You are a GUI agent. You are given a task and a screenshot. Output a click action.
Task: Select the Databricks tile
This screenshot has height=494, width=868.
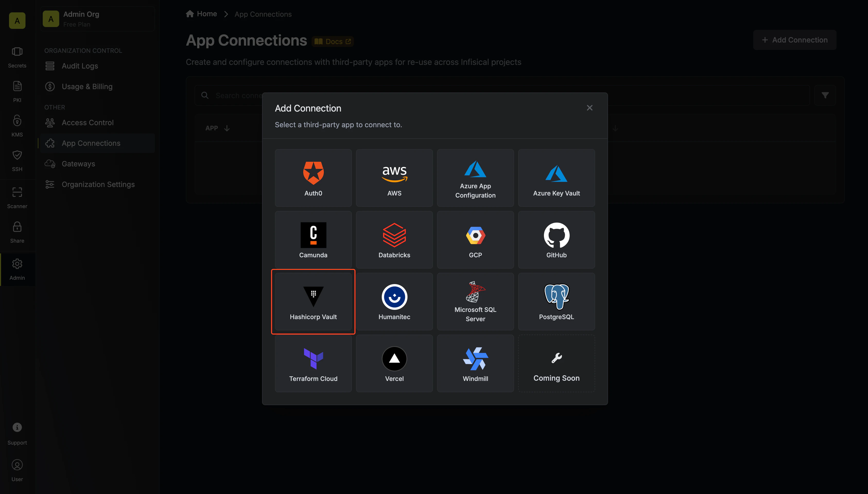click(x=394, y=240)
